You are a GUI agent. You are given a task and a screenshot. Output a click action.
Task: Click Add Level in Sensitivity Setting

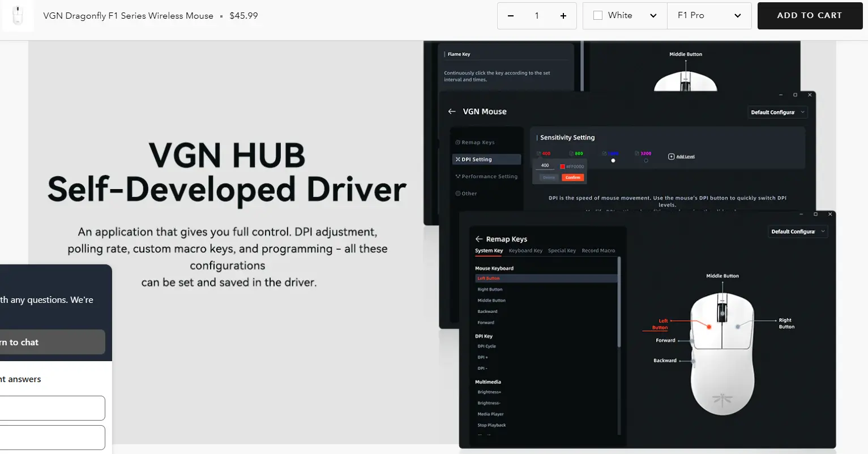coord(682,156)
